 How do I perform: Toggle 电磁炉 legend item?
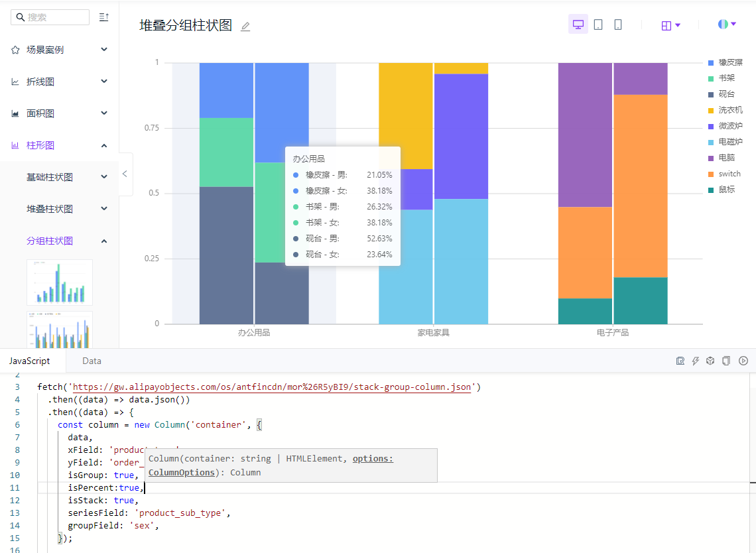click(725, 142)
